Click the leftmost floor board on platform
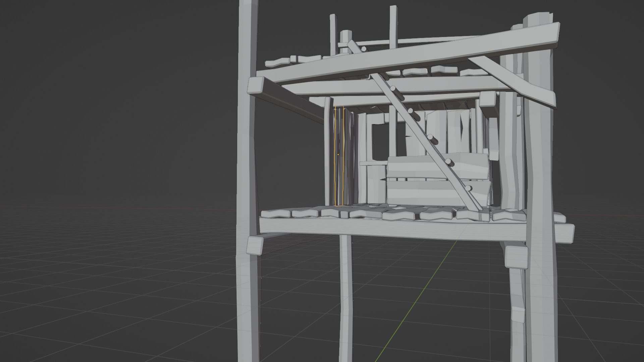644x362 pixels. coord(276,214)
